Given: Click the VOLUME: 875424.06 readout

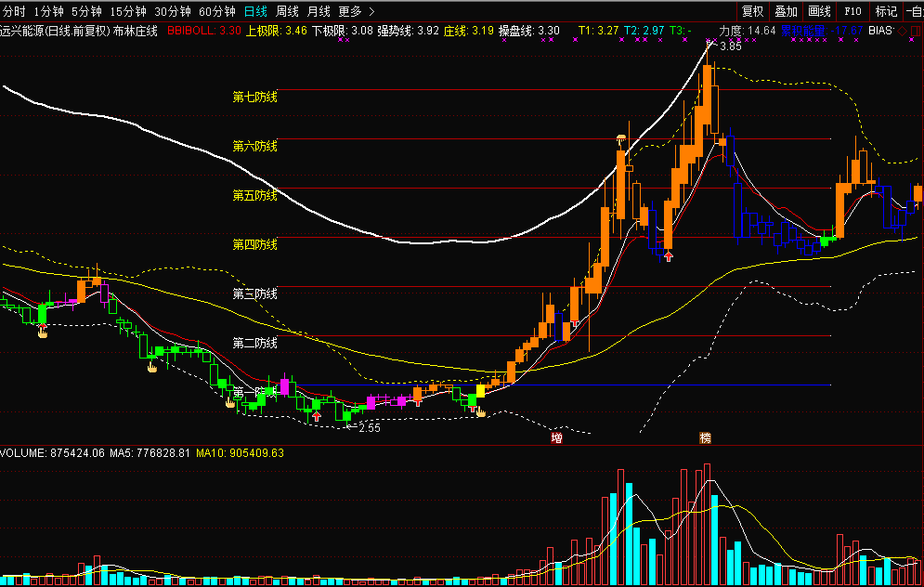Looking at the screenshot, I should (x=52, y=453).
